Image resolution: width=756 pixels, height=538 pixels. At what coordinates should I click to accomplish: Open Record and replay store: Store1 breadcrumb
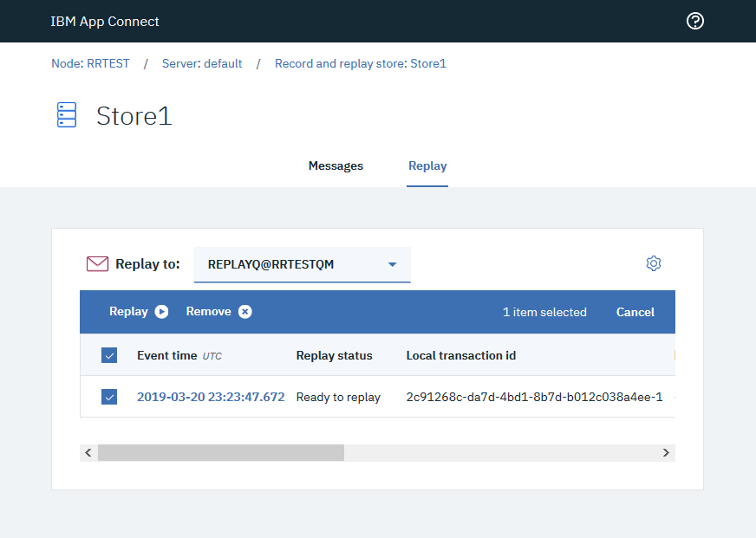361,63
